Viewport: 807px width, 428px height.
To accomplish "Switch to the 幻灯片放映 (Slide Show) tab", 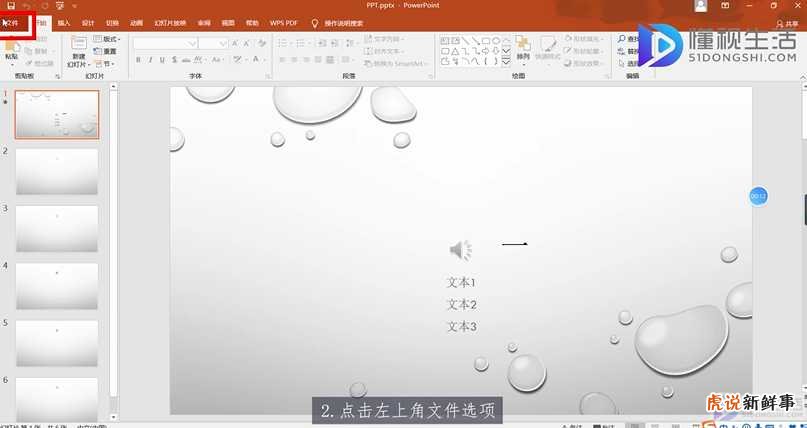I will (170, 23).
